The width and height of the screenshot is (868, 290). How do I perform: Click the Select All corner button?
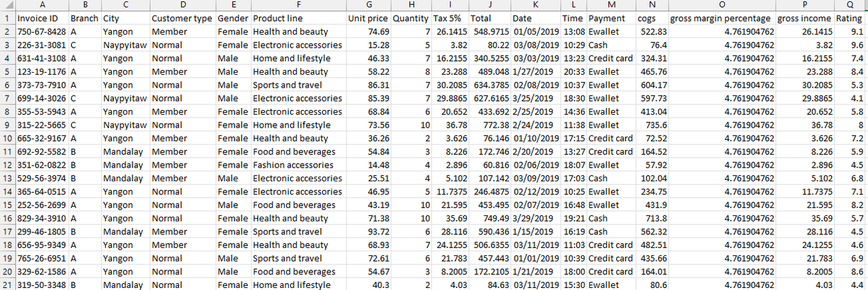point(7,5)
